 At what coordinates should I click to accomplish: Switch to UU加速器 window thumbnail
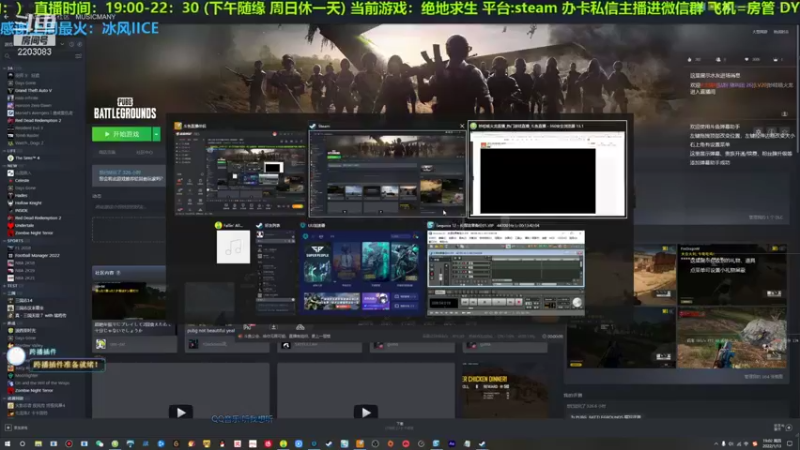click(x=361, y=270)
